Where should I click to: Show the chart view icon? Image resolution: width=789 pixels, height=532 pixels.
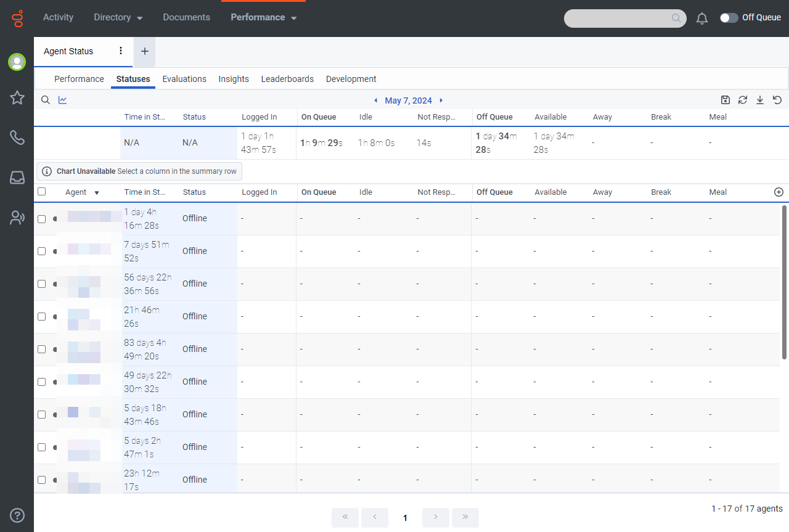[63, 100]
